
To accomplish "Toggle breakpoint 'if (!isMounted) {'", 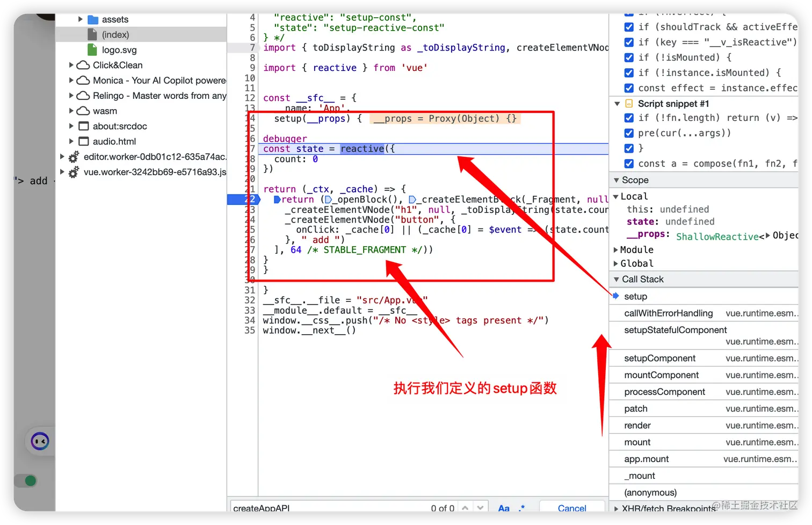I will (x=629, y=57).
